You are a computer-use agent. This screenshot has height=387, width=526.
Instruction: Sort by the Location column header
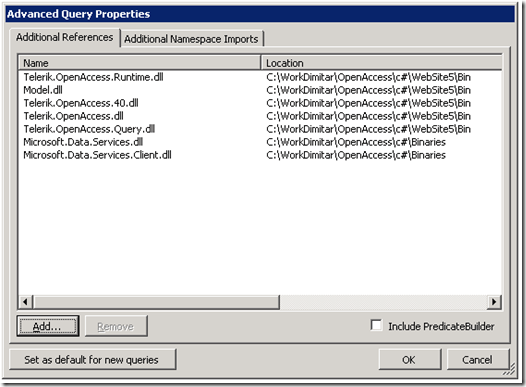click(381, 63)
